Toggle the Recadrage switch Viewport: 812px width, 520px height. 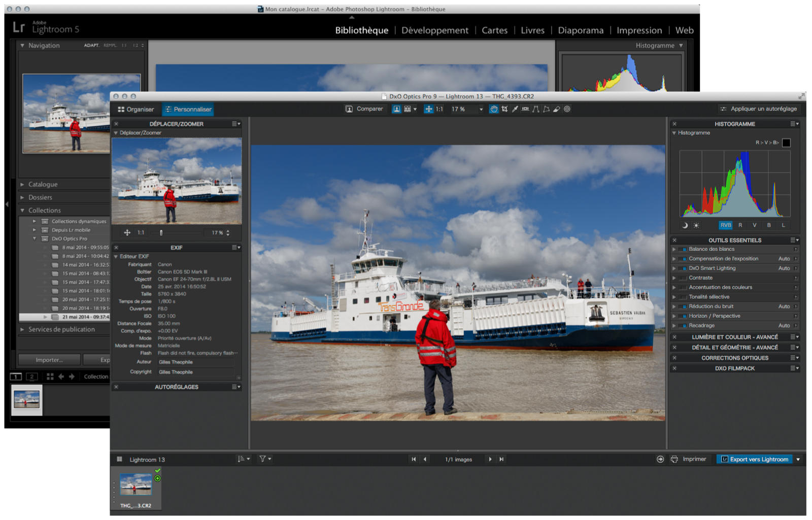(684, 326)
